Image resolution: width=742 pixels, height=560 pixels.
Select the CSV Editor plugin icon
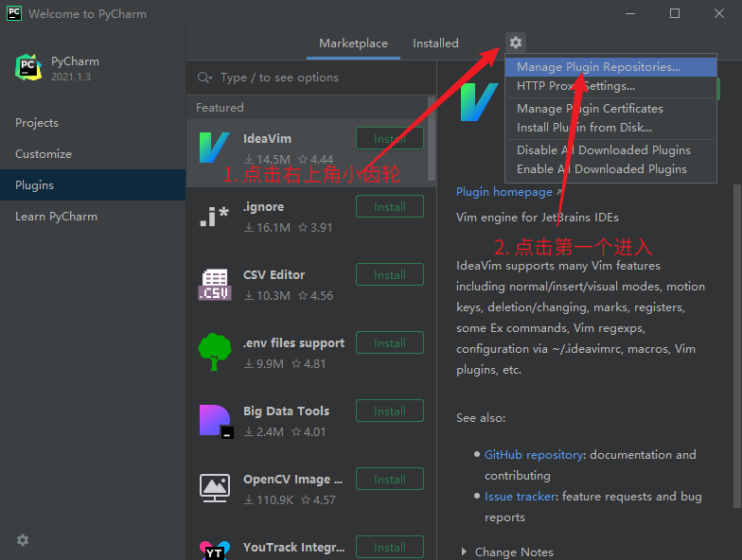click(x=215, y=284)
